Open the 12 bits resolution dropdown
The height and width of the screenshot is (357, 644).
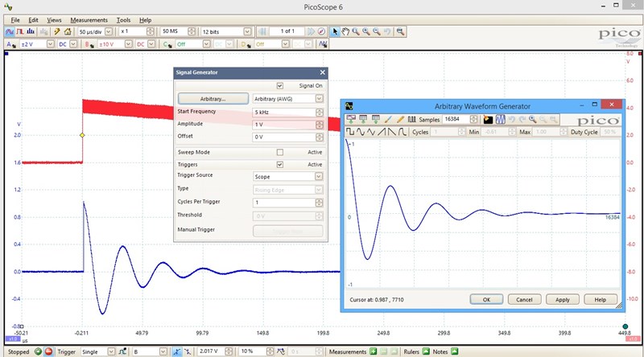(247, 31)
